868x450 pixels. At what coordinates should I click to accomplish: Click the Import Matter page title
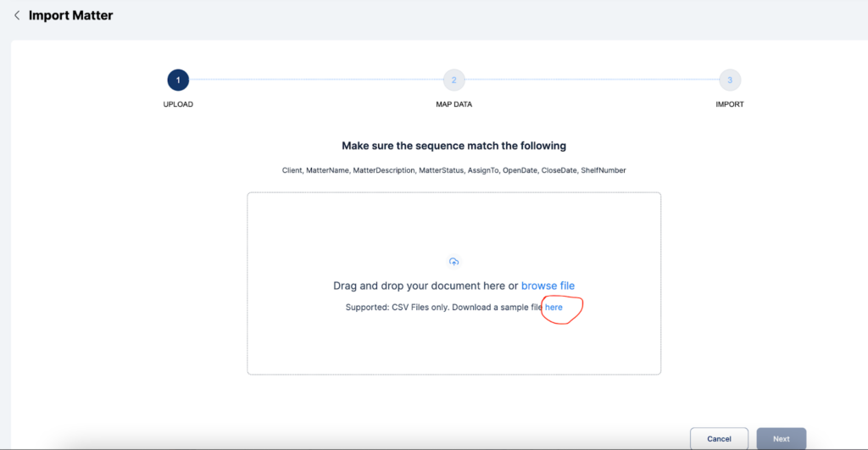[70, 15]
